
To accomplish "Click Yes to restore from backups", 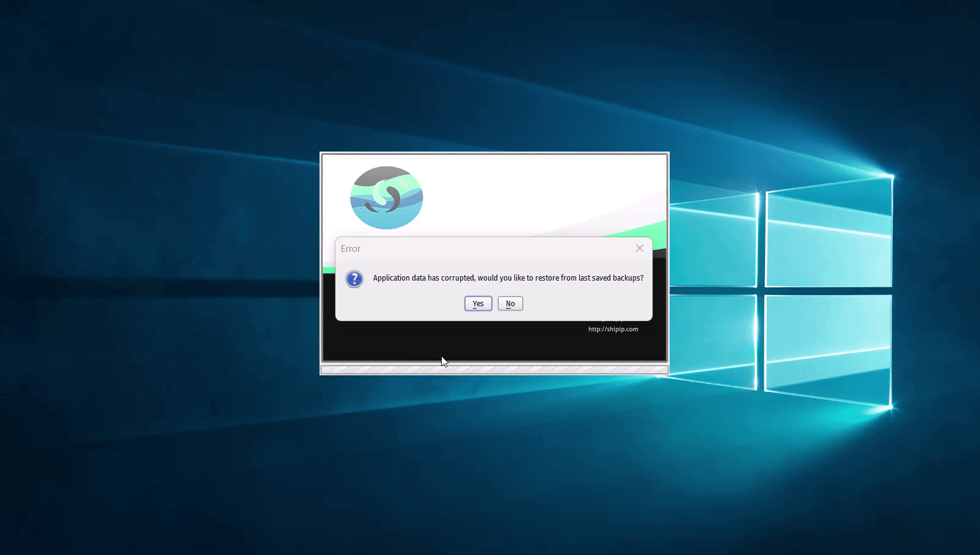I will pyautogui.click(x=478, y=303).
